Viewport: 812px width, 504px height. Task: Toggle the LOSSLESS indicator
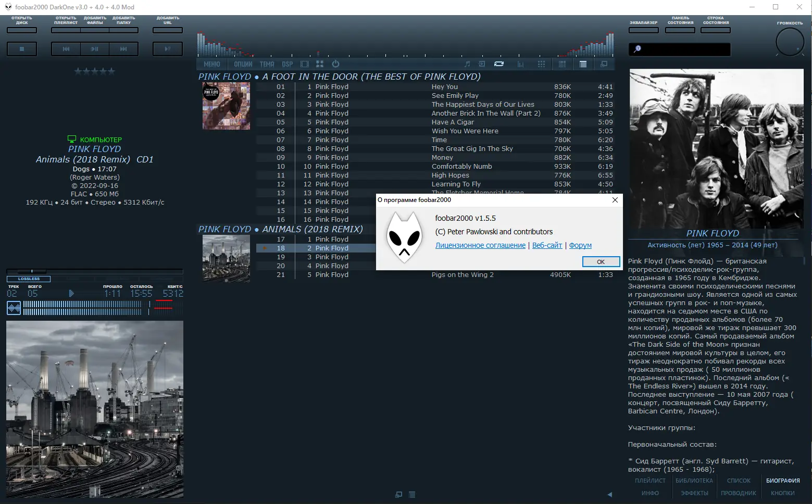(x=28, y=279)
